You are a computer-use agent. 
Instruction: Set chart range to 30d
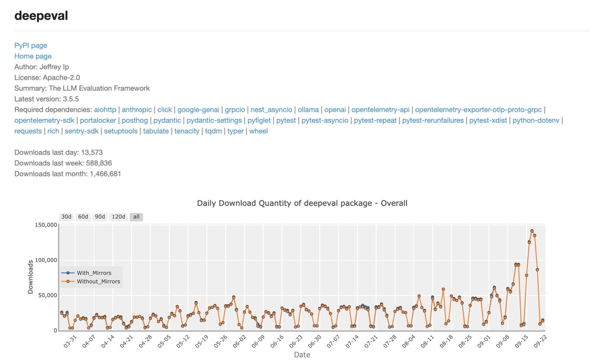pyautogui.click(x=66, y=217)
